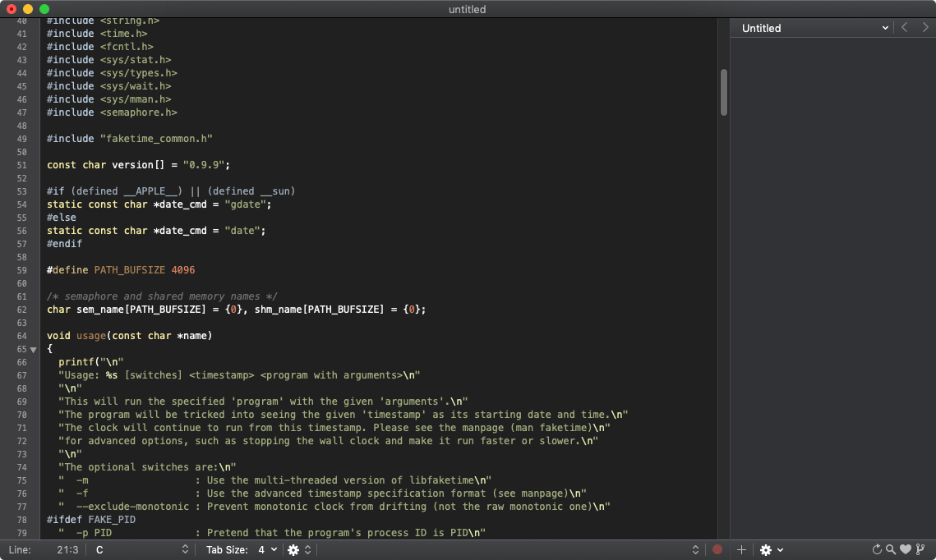This screenshot has height=560, width=936.
Task: Open the Untitled folder dropdown in file browser
Action: pos(814,28)
